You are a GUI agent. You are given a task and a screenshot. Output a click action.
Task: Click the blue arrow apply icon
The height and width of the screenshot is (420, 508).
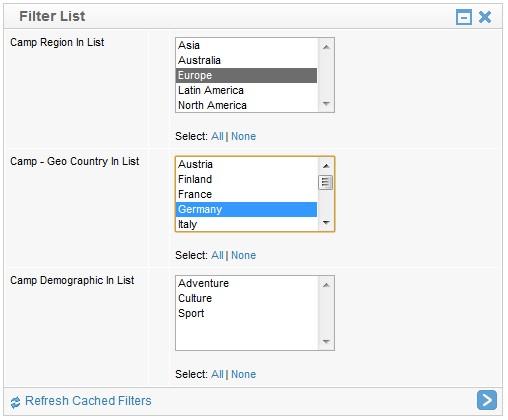[x=487, y=400]
